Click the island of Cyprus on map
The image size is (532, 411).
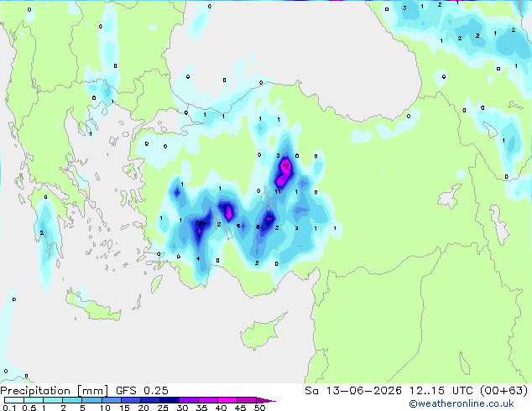click(x=262, y=333)
